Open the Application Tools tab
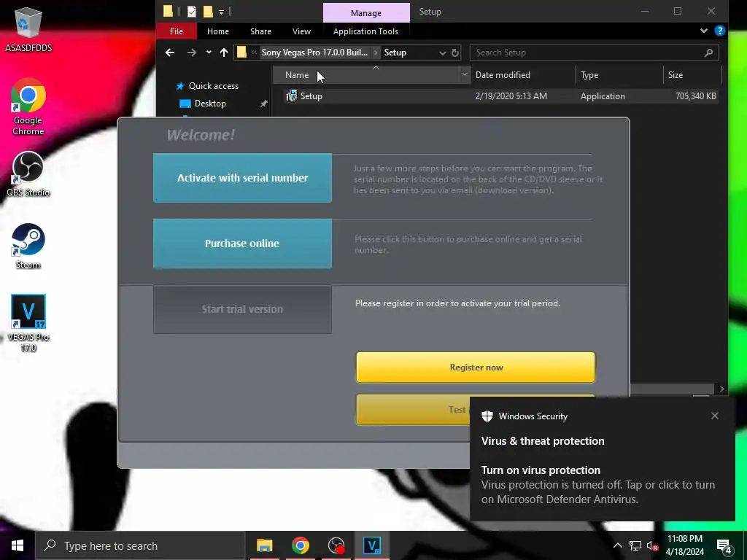Screen dimensions: 747x560 coord(365,31)
